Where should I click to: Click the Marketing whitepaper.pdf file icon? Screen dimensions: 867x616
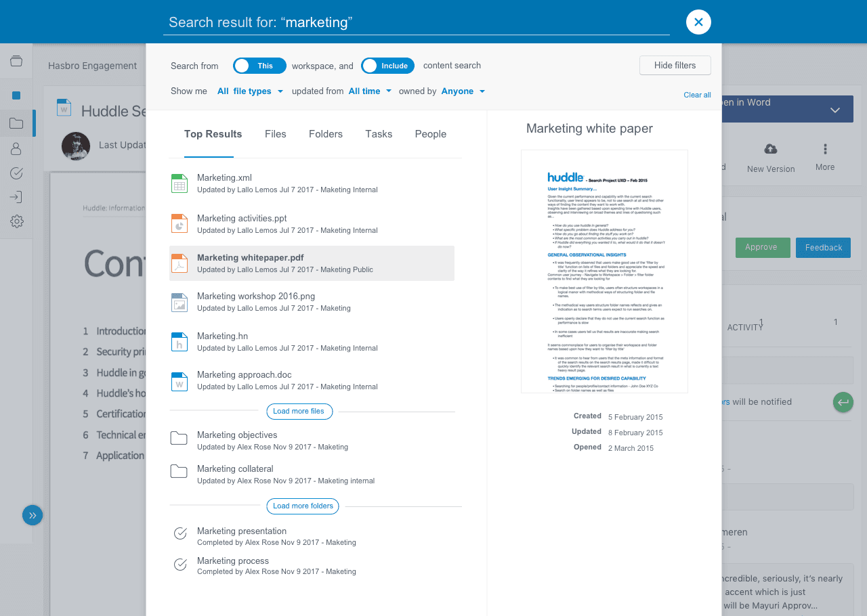click(179, 263)
